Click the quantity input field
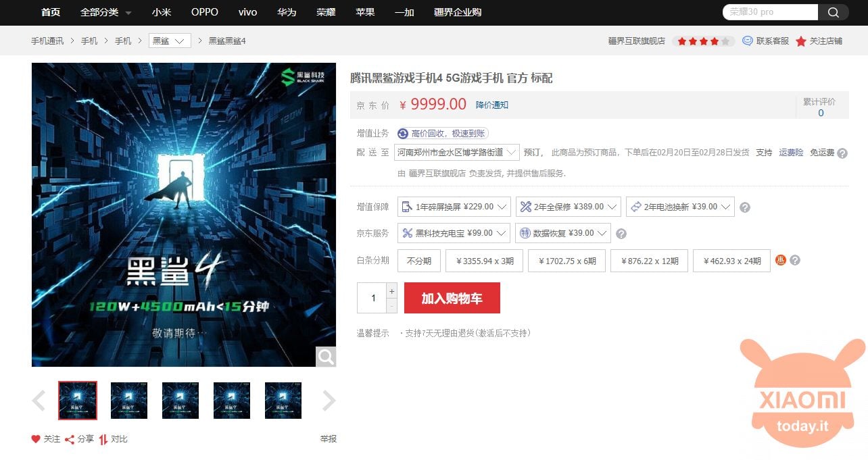This screenshot has height=460, width=868. 372,298
